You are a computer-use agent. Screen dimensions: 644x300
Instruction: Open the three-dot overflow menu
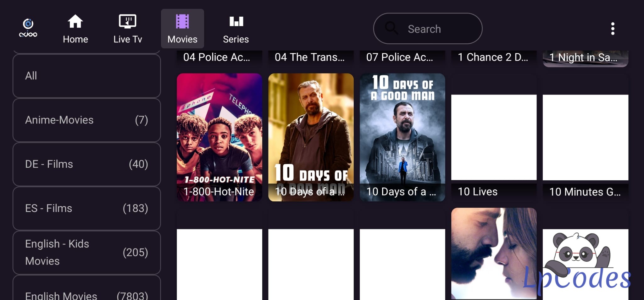tap(613, 29)
